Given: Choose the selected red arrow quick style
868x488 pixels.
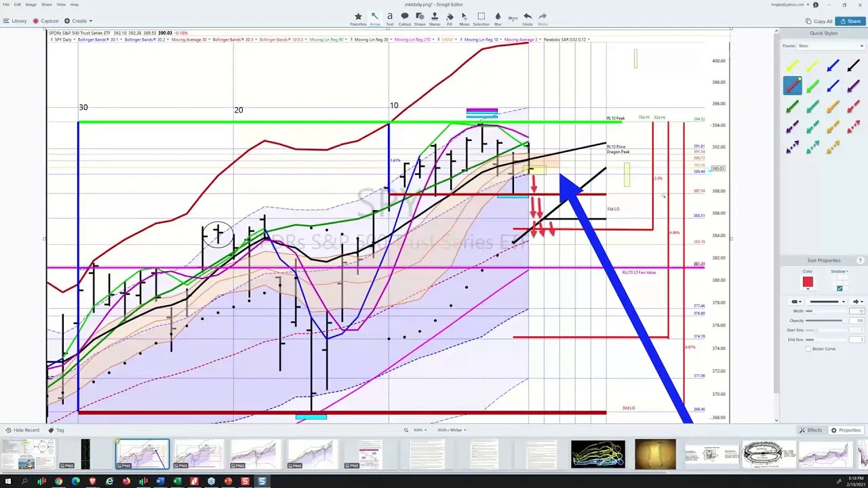Looking at the screenshot, I should pyautogui.click(x=792, y=85).
